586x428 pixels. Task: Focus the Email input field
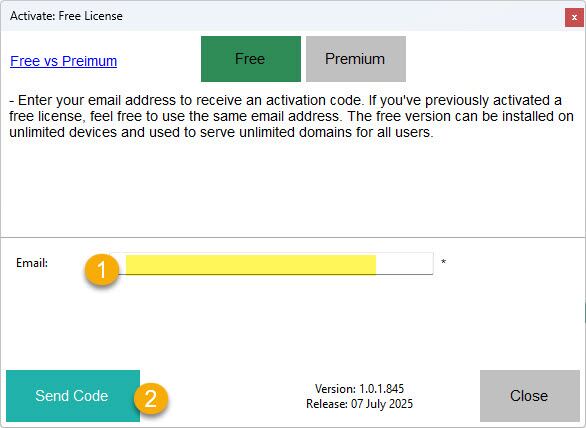pos(272,264)
